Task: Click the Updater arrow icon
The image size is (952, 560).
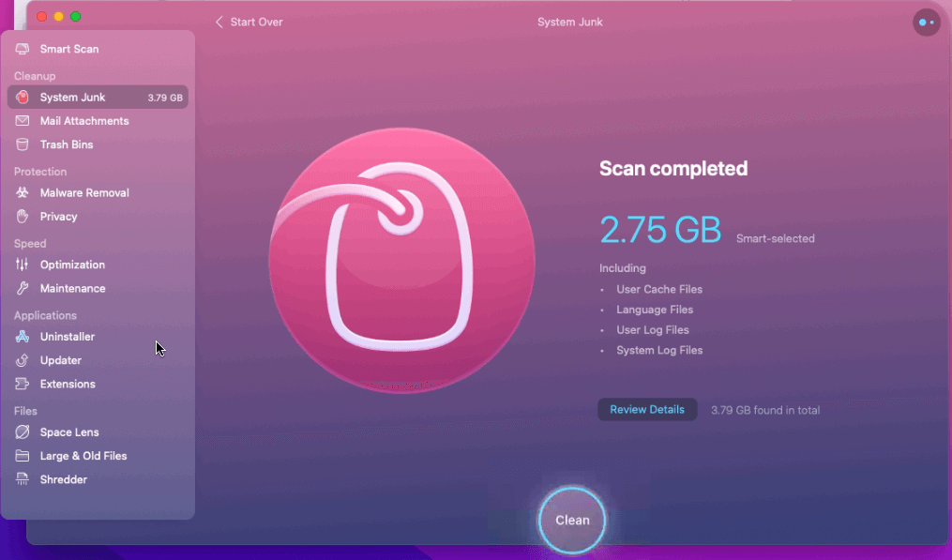Action: pos(22,360)
